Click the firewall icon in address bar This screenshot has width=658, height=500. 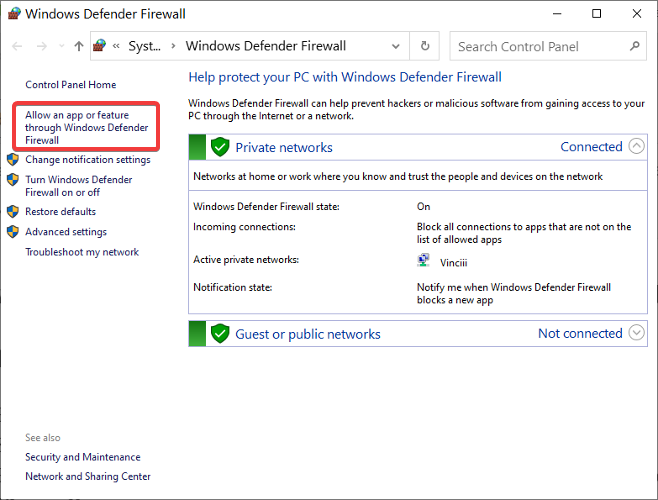[x=99, y=45]
